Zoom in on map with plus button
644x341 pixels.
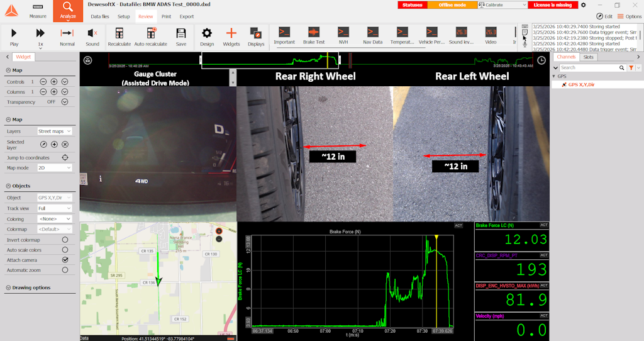[x=219, y=231]
